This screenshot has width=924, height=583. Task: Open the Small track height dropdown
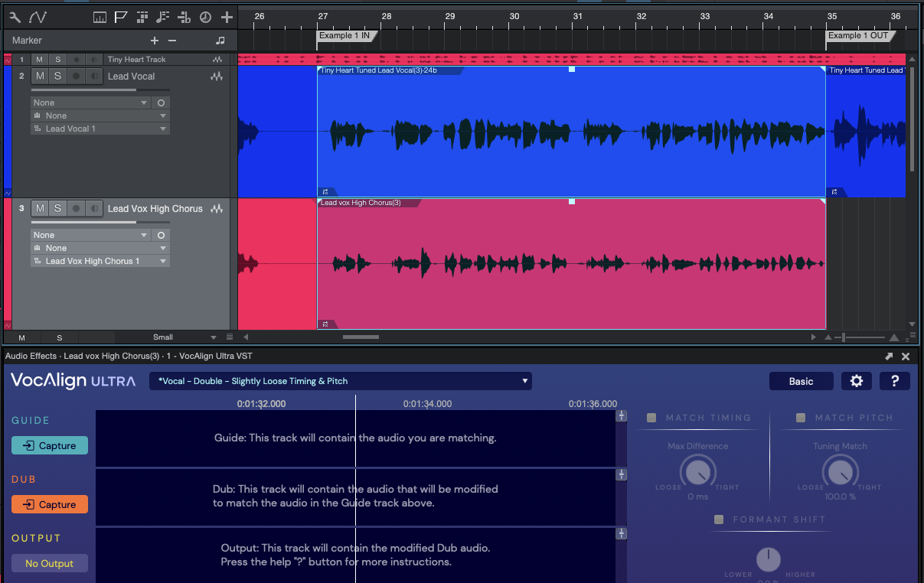click(x=184, y=337)
